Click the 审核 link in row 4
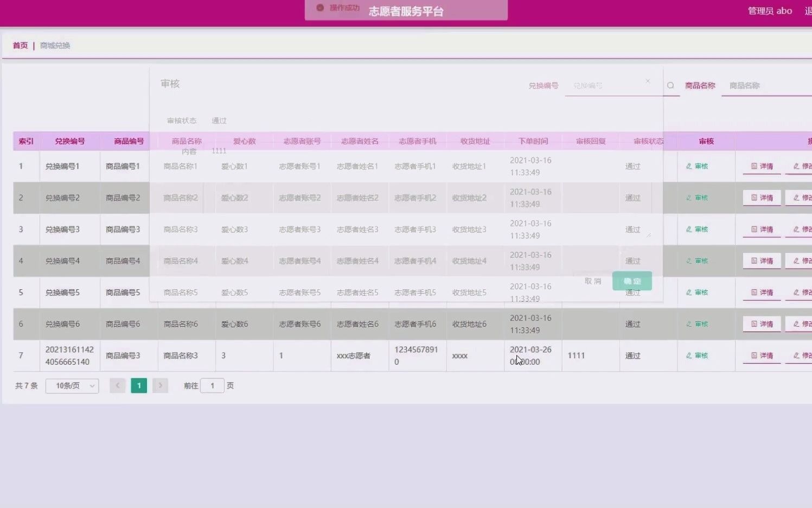 697,261
